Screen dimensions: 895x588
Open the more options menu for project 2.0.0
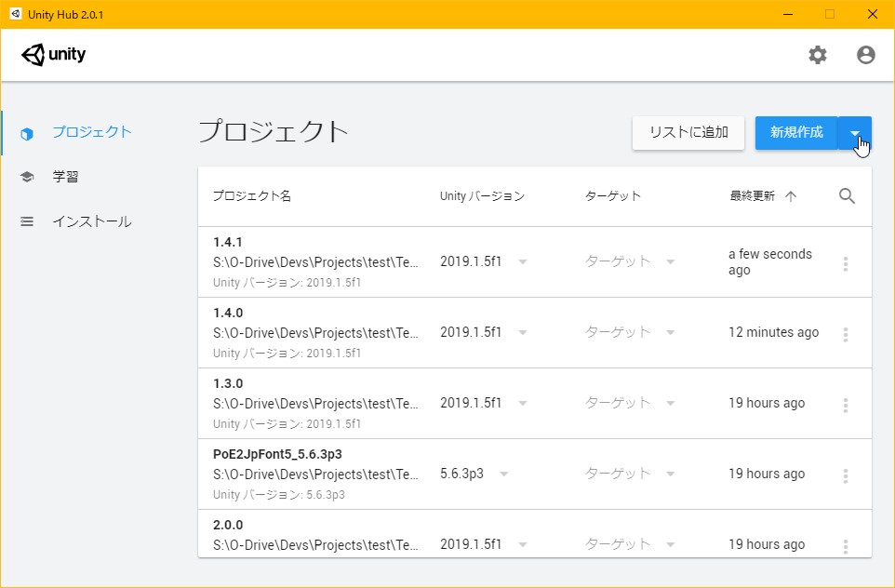pos(846,546)
